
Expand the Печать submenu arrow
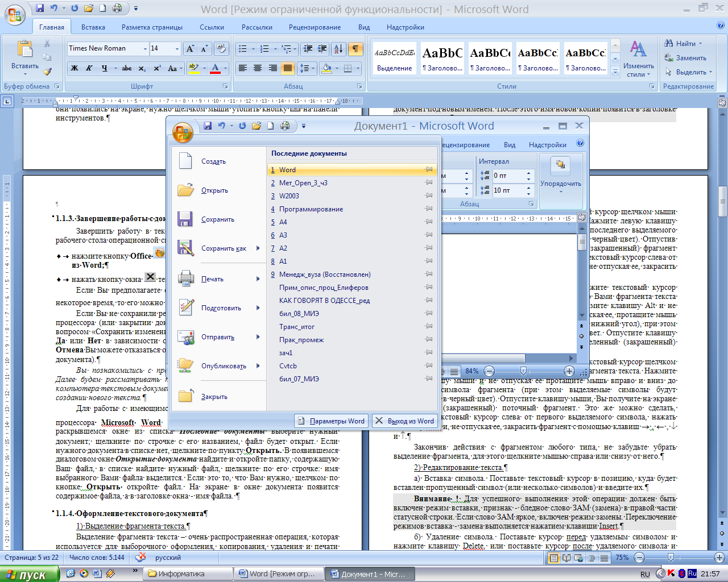[258, 278]
